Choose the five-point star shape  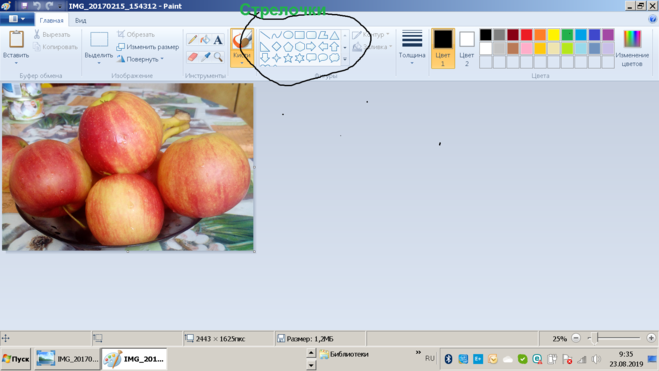pyautogui.click(x=288, y=58)
